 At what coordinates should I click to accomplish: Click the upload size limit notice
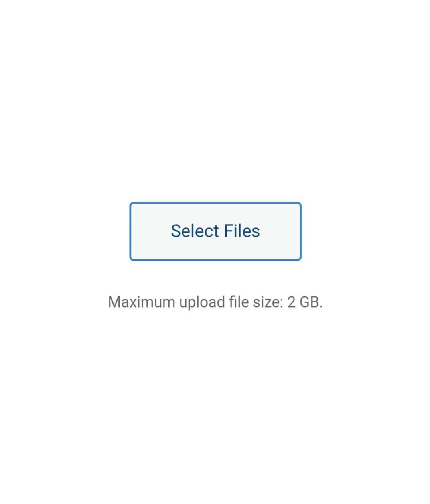coord(215,302)
